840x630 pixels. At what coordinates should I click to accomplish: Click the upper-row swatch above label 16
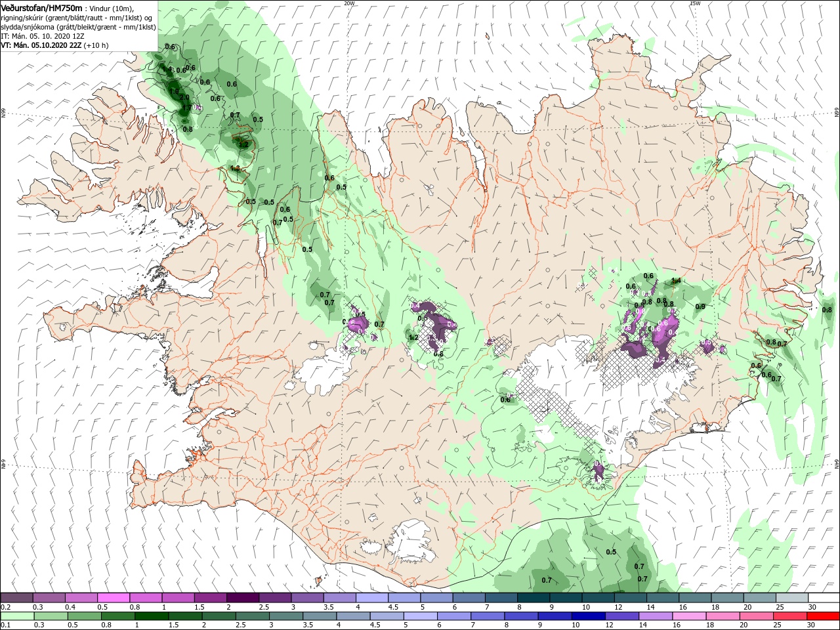pyautogui.click(x=695, y=598)
